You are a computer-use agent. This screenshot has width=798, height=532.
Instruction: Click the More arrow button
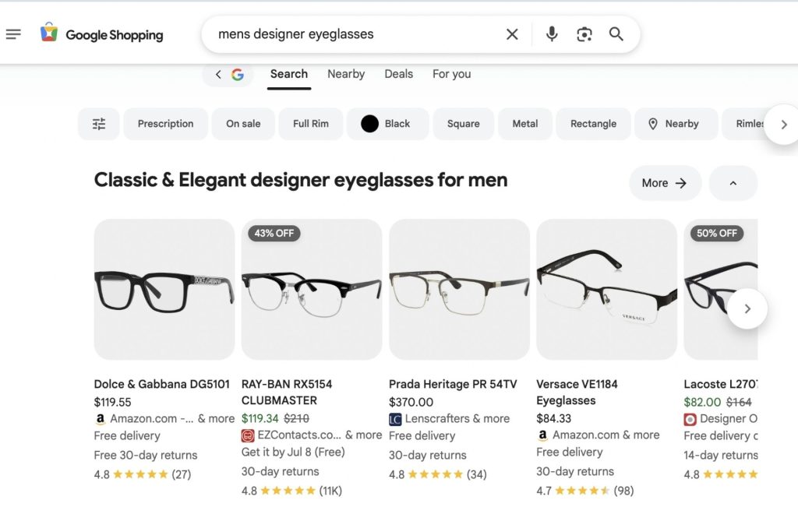click(665, 182)
